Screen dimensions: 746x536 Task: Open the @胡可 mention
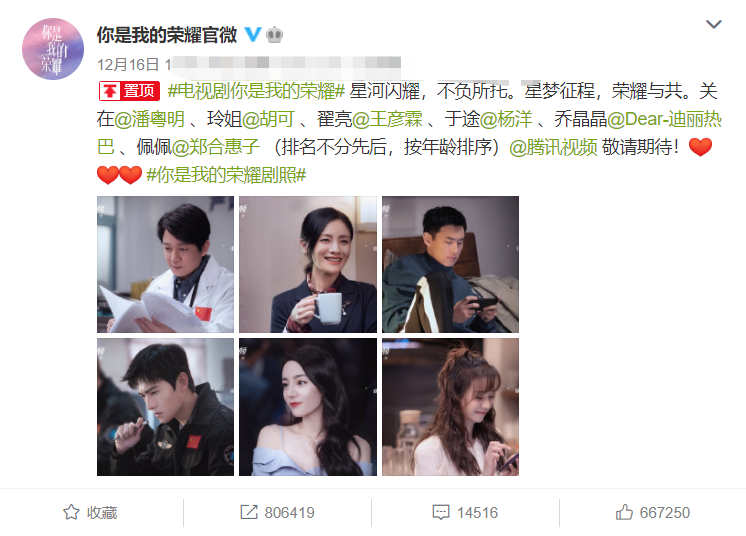click(x=268, y=119)
